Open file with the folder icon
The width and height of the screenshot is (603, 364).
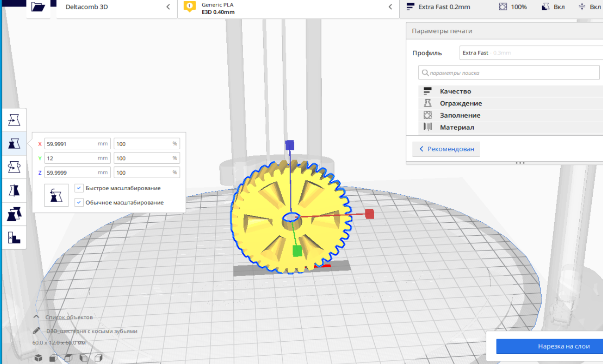point(38,7)
